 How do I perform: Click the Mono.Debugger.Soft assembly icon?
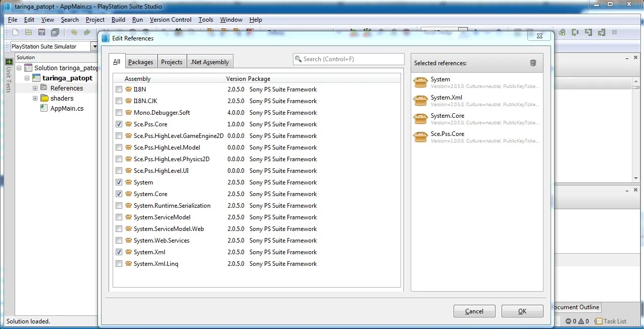(129, 113)
